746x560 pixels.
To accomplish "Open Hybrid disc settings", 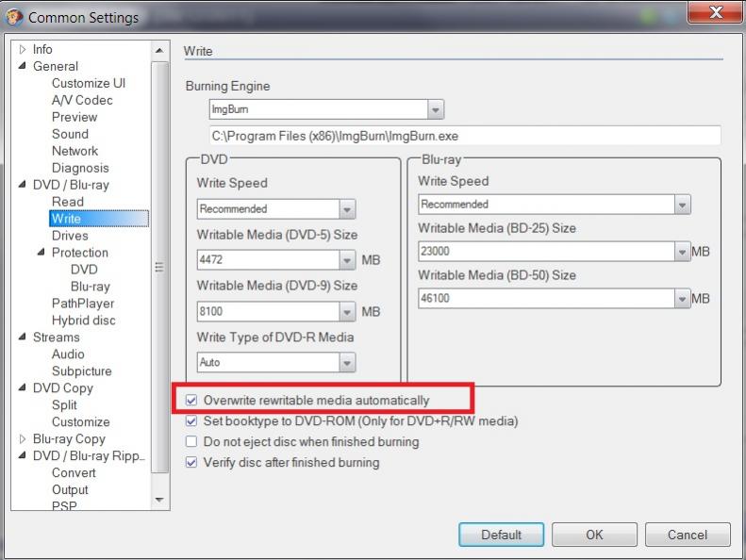I will click(83, 321).
